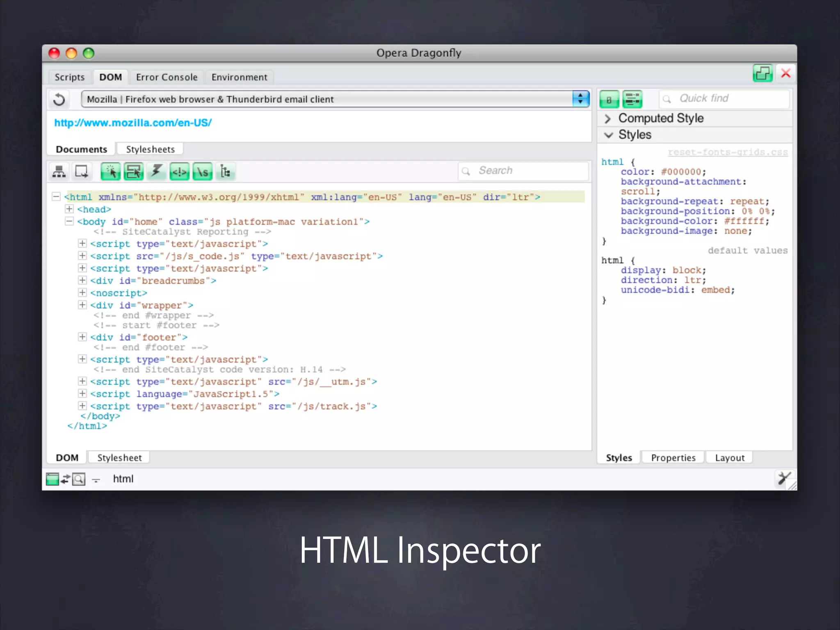
Task: Click the green window layout icon at bottom left
Action: pos(52,479)
